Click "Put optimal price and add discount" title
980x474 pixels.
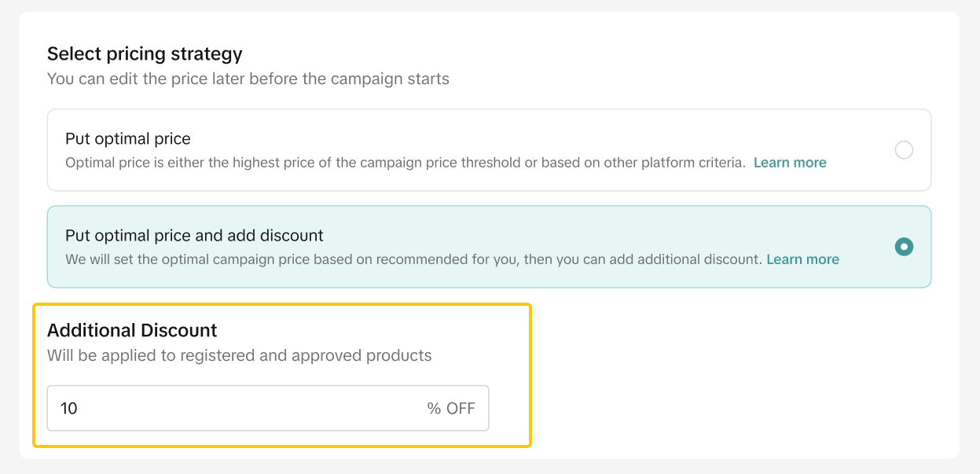[194, 236]
